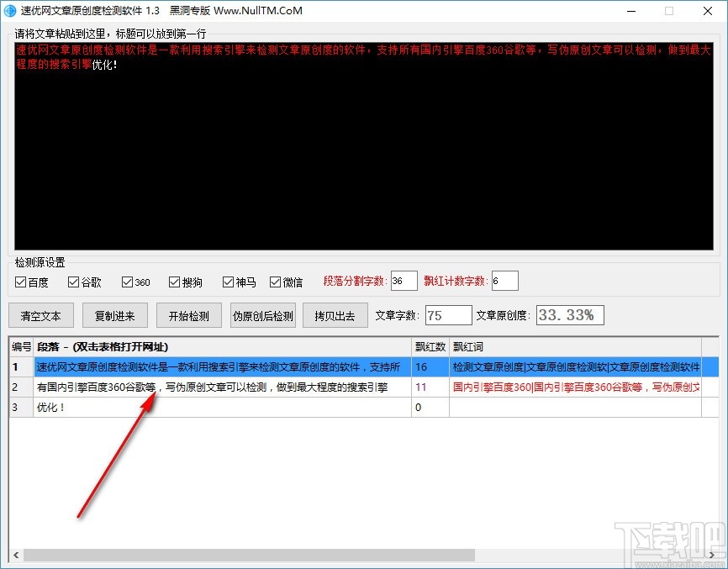Click the horizontal scrollbar left arrow

pos(16,555)
